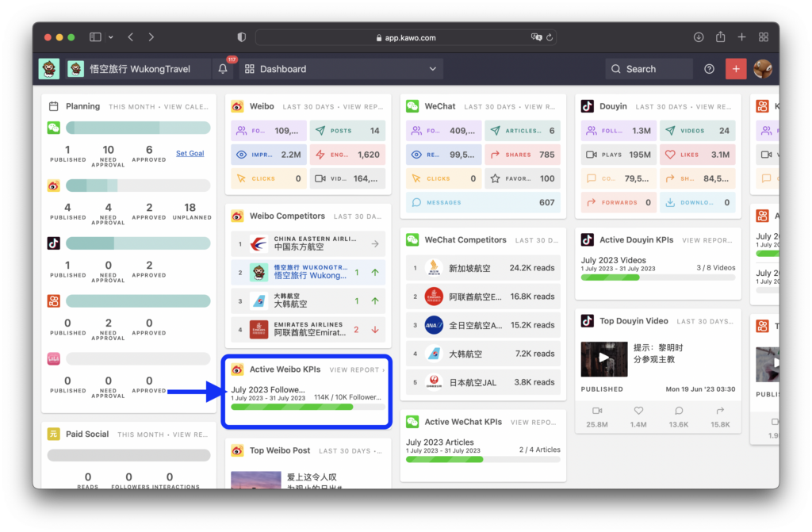
Task: Open Active WeChat KPIs View Report
Action: coord(534,422)
